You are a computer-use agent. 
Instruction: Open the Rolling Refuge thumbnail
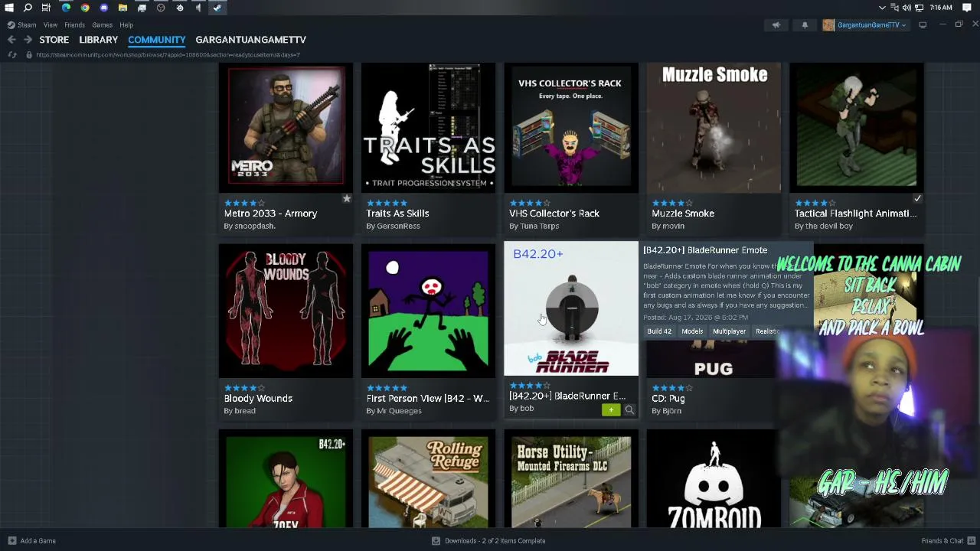click(x=428, y=478)
